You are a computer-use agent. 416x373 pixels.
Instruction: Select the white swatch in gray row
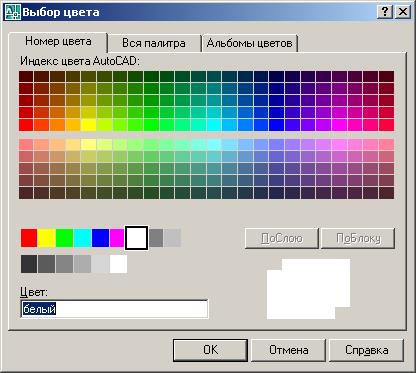tap(118, 264)
